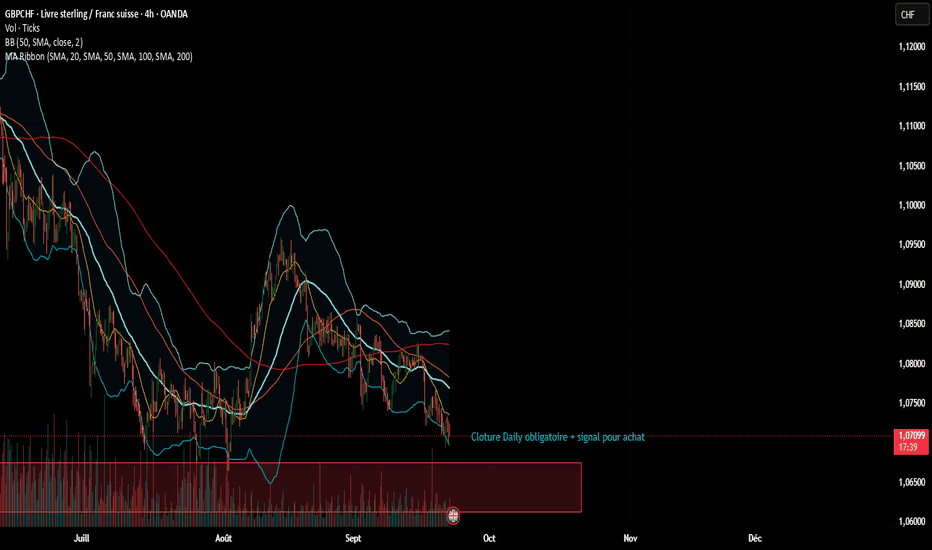Click the 1,07500 price scale label
Screen dimensions: 932x550
click(912, 403)
